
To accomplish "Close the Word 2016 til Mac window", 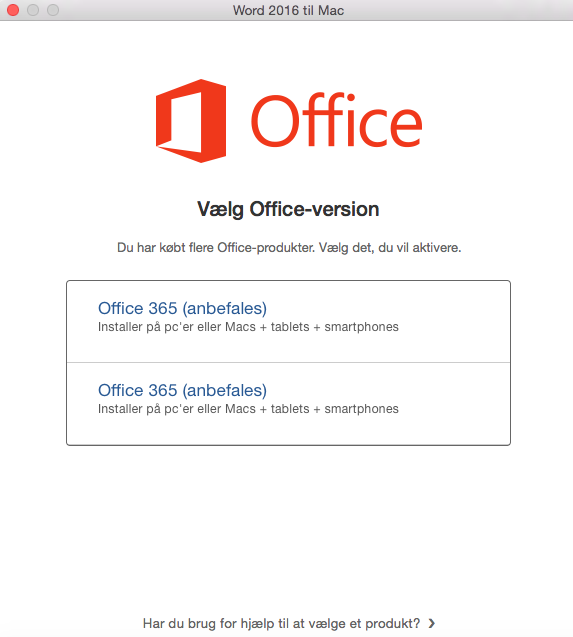I will [13, 10].
